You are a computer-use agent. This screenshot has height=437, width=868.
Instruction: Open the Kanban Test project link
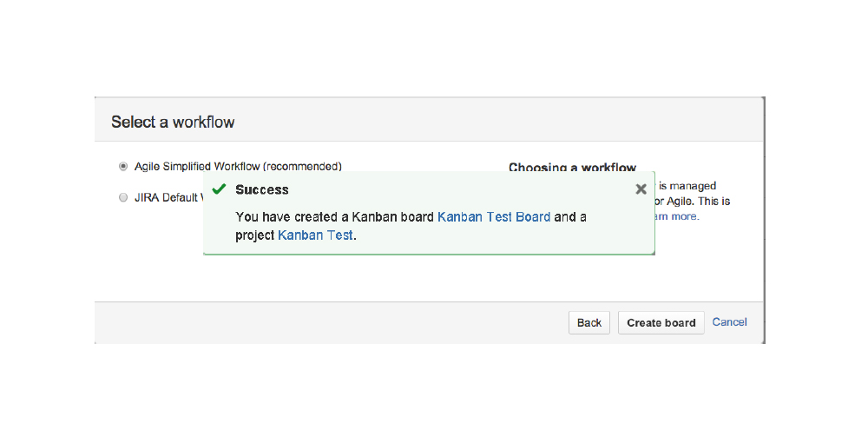pos(315,235)
